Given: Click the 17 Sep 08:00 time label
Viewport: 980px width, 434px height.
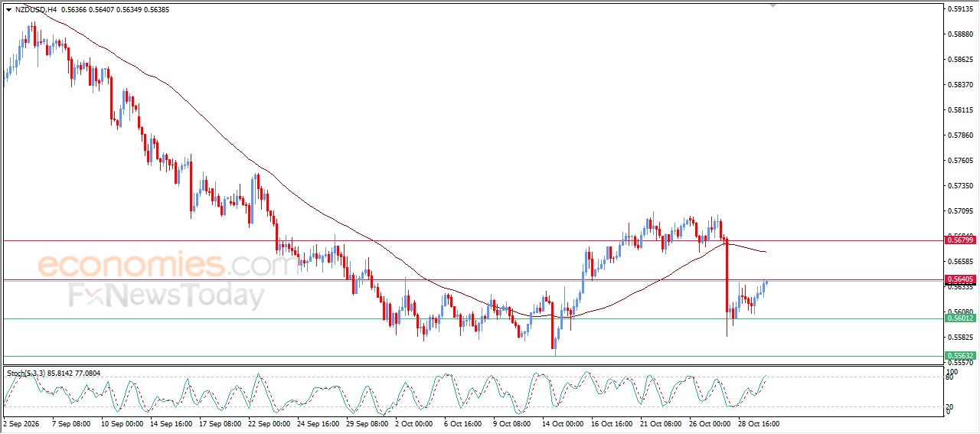Looking at the screenshot, I should click(219, 423).
